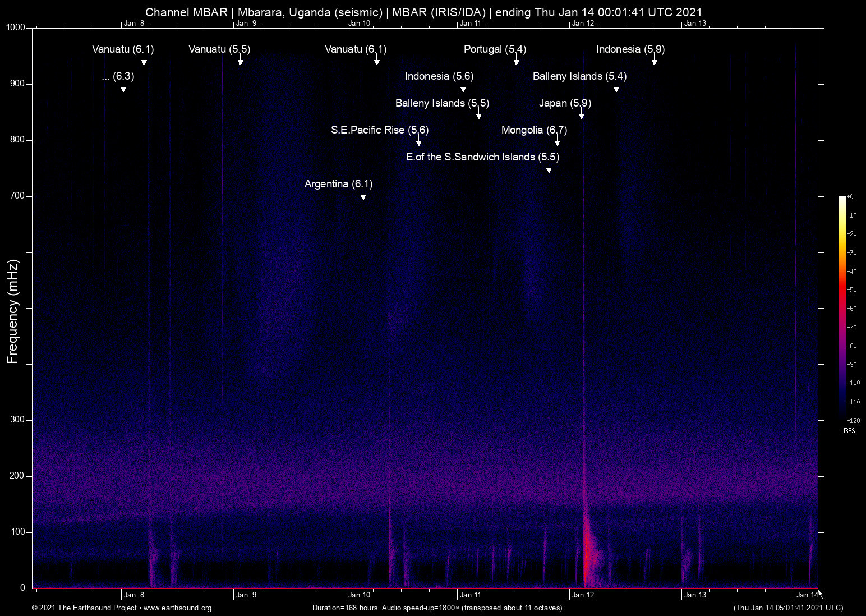Click the Jan 10 tick on top axis
The image size is (866, 616).
(x=359, y=24)
